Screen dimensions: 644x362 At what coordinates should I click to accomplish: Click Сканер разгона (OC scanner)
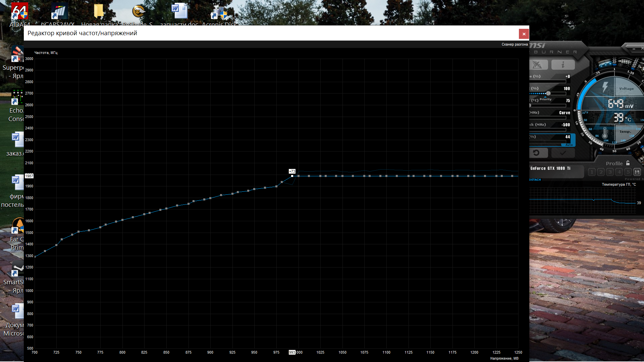pos(515,44)
